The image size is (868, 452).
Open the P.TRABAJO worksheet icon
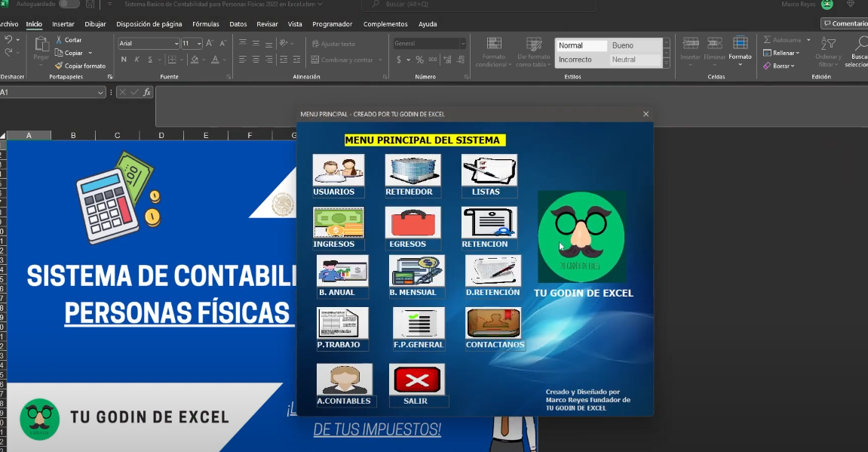click(x=342, y=323)
